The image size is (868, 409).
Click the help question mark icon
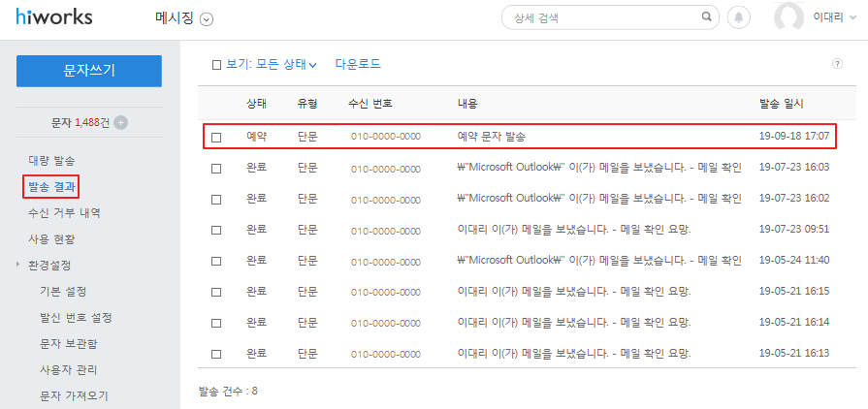coord(837,64)
